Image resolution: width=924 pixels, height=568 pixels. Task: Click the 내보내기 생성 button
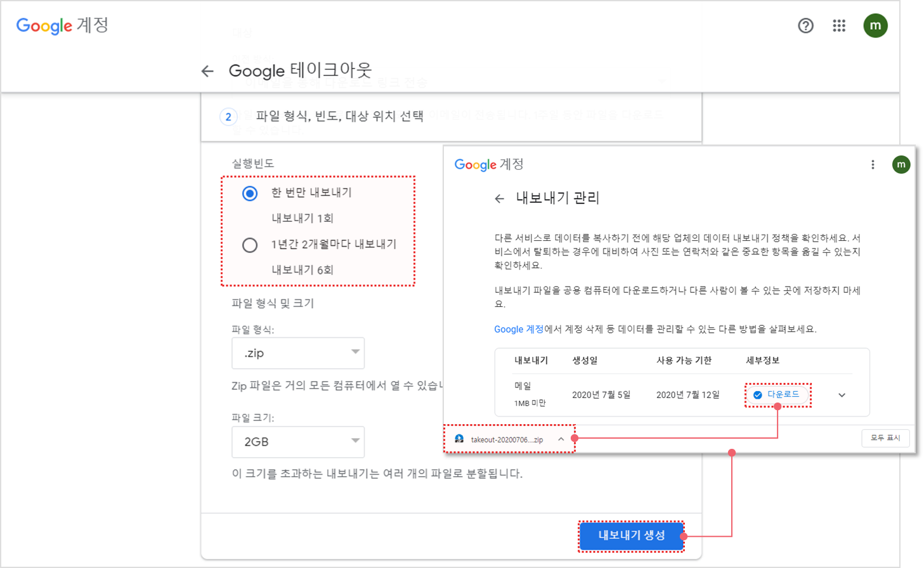click(631, 536)
